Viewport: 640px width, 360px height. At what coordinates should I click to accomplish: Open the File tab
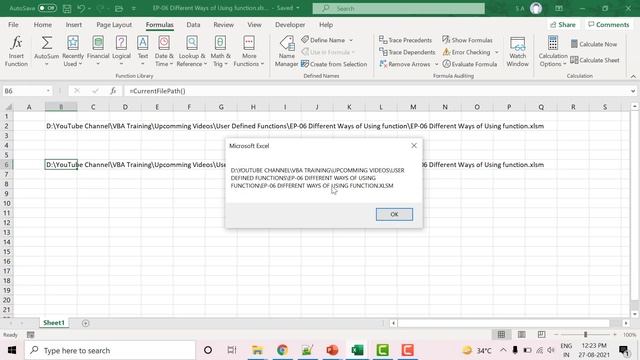point(13,25)
